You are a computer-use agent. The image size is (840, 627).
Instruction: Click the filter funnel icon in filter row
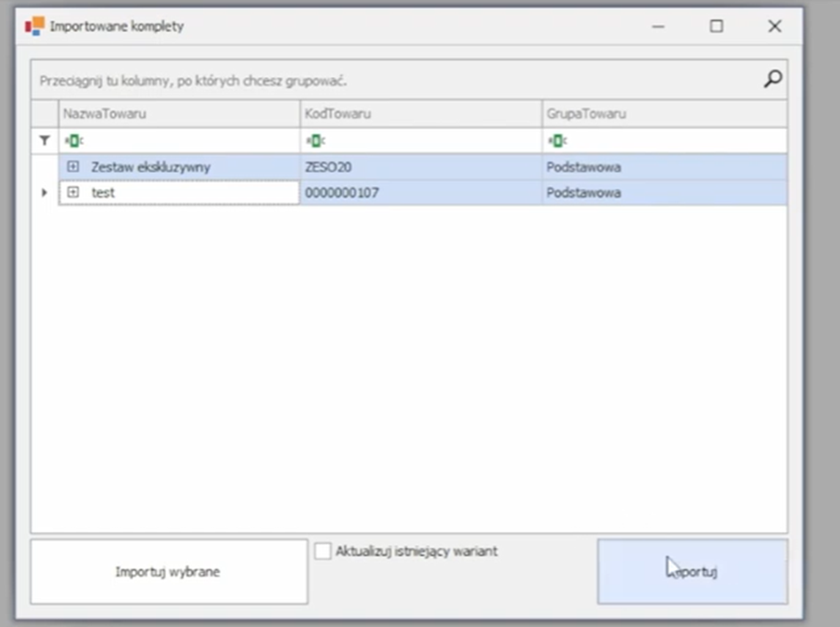pyautogui.click(x=44, y=141)
